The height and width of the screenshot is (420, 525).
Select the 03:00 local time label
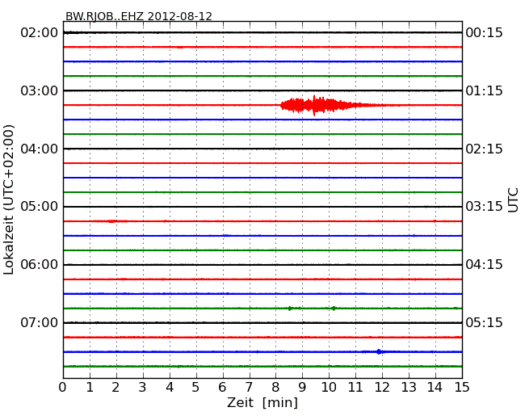[x=40, y=90]
